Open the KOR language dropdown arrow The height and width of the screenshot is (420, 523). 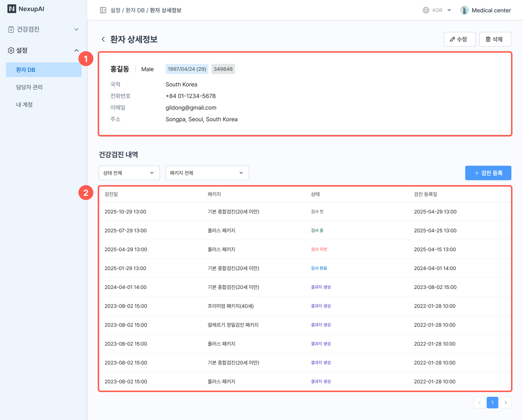(449, 10)
